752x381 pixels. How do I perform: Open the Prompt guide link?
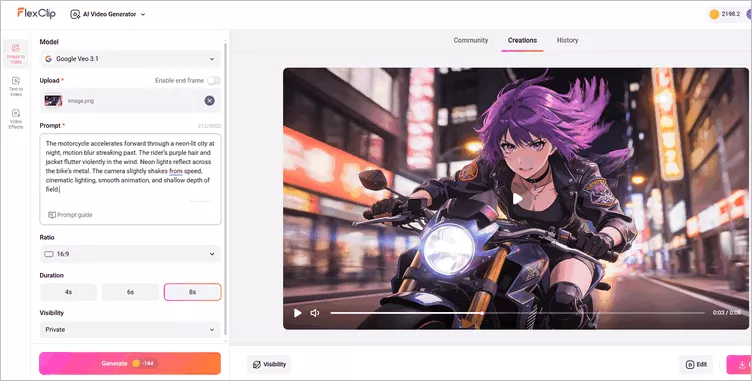70,215
